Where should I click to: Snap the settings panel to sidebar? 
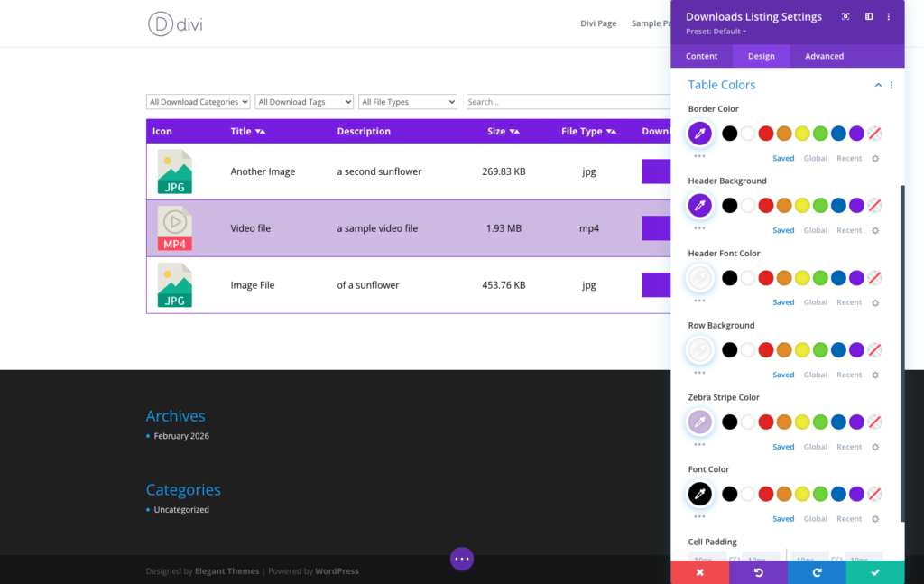coord(869,16)
